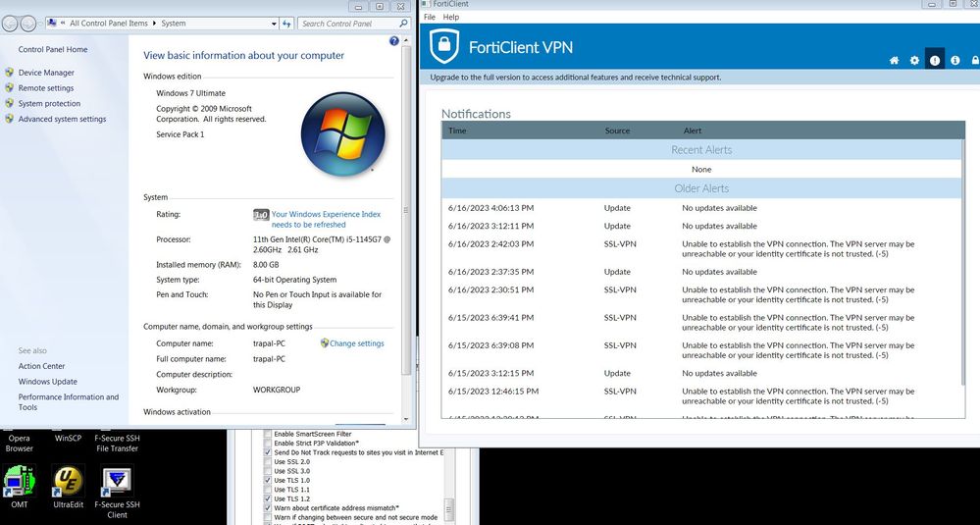
Task: Click the System window vertical scrollbar thumb
Action: [x=406, y=209]
